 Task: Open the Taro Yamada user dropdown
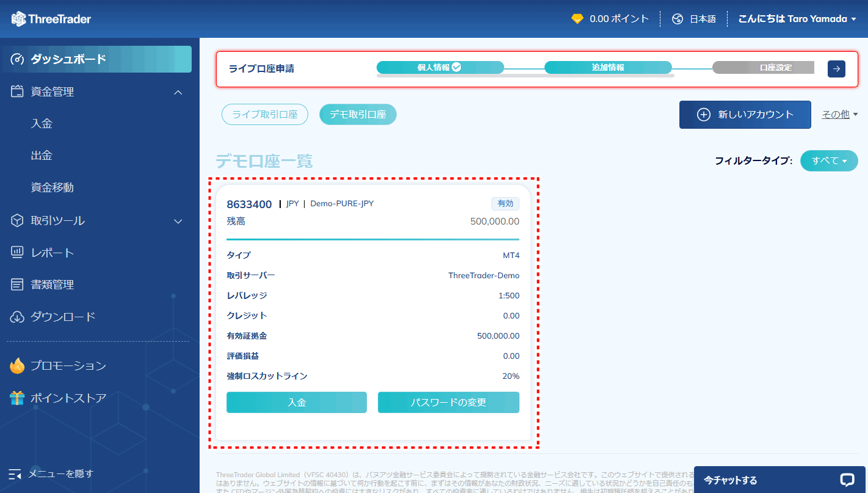797,19
